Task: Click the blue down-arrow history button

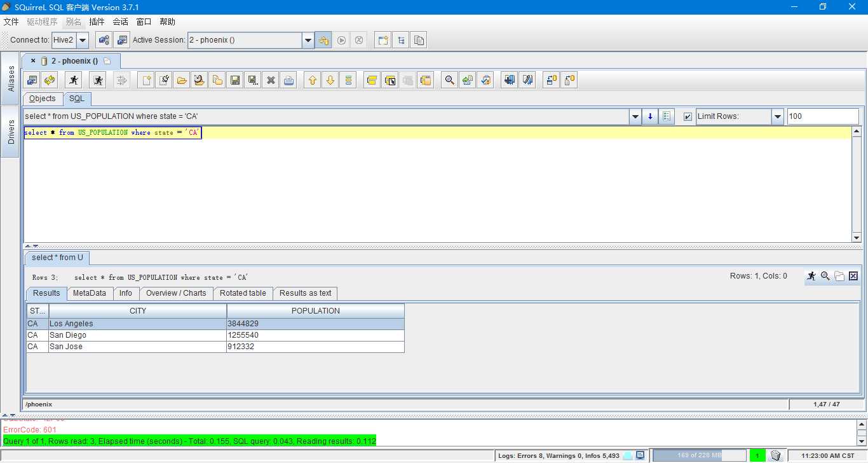Action: point(650,116)
